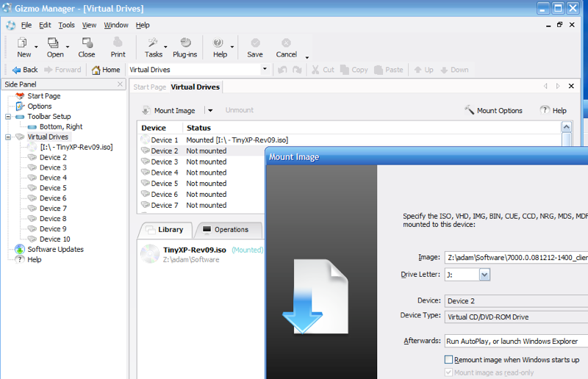Click the Print toolbar icon

[118, 43]
